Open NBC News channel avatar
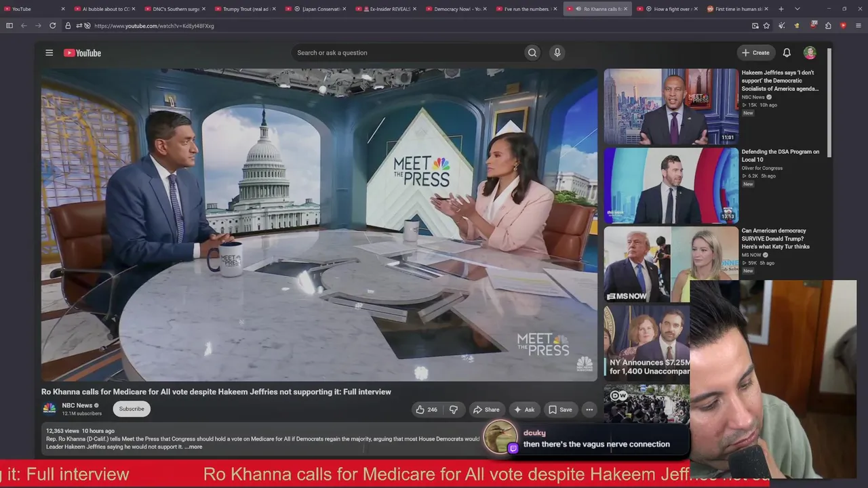Image resolution: width=868 pixels, height=488 pixels. pyautogui.click(x=50, y=408)
